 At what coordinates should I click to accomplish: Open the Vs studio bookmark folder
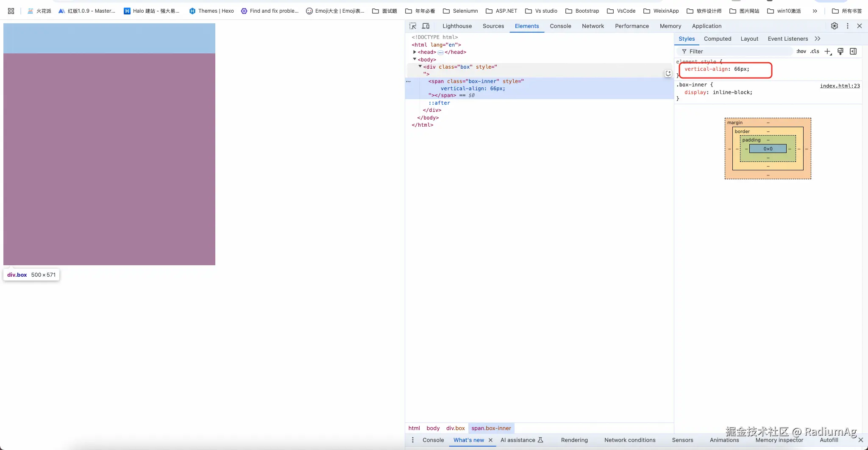pos(541,11)
